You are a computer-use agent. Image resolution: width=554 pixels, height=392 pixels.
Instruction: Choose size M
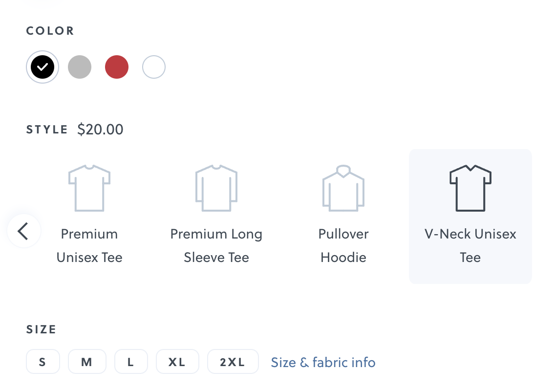point(86,362)
